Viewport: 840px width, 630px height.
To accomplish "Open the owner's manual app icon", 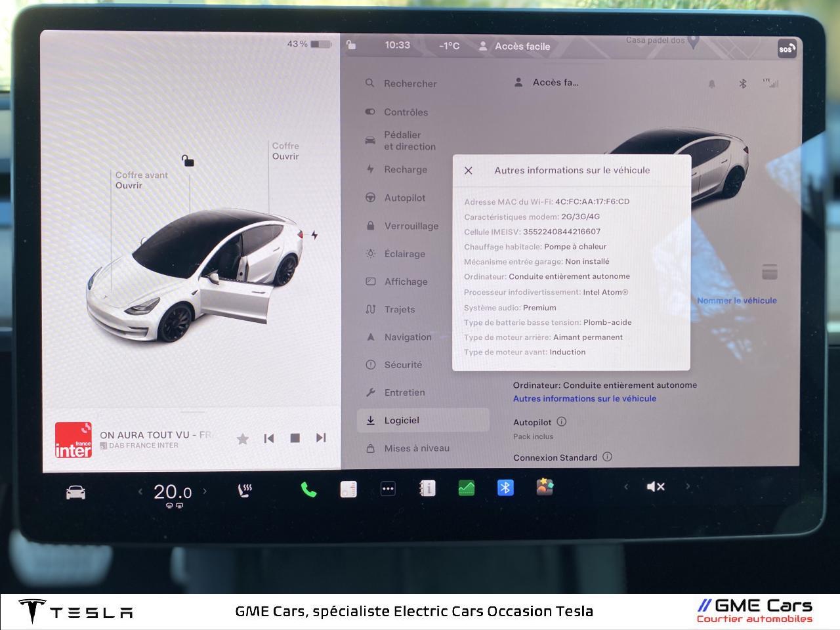I will pyautogui.click(x=427, y=488).
